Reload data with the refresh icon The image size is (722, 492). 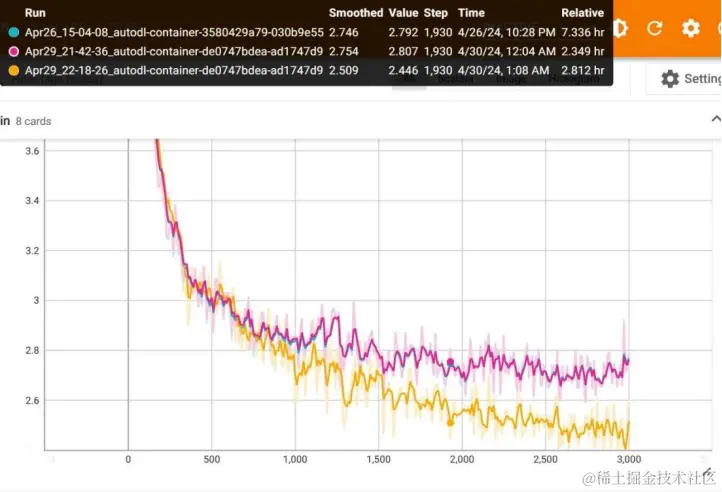(x=654, y=29)
